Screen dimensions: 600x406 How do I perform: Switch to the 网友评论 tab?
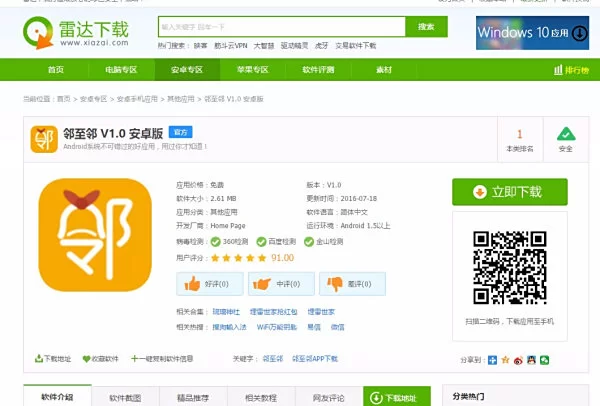[329, 397]
